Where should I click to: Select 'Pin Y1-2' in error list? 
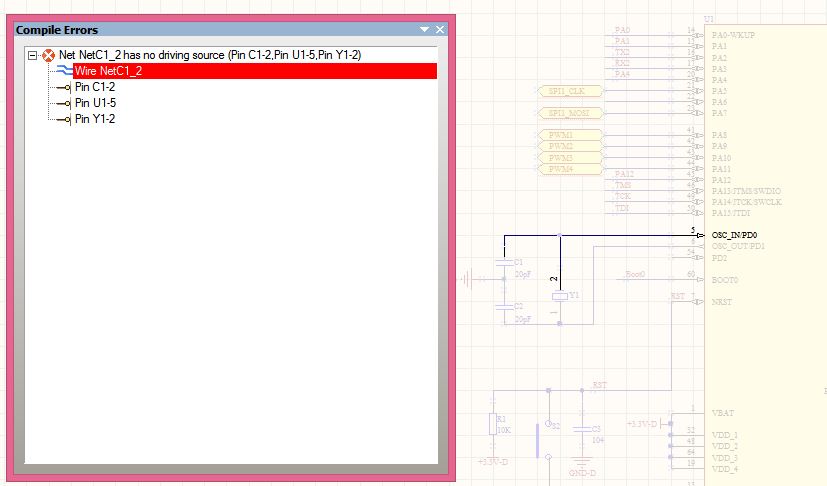click(95, 119)
